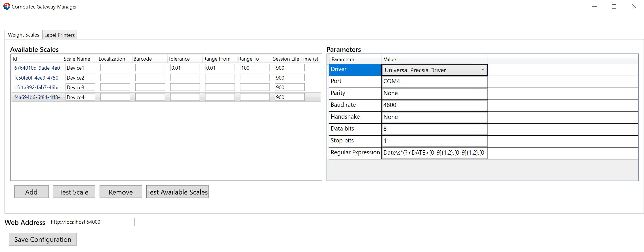Select the Regular Expression value field
This screenshot has height=252, width=644.
pyautogui.click(x=434, y=153)
